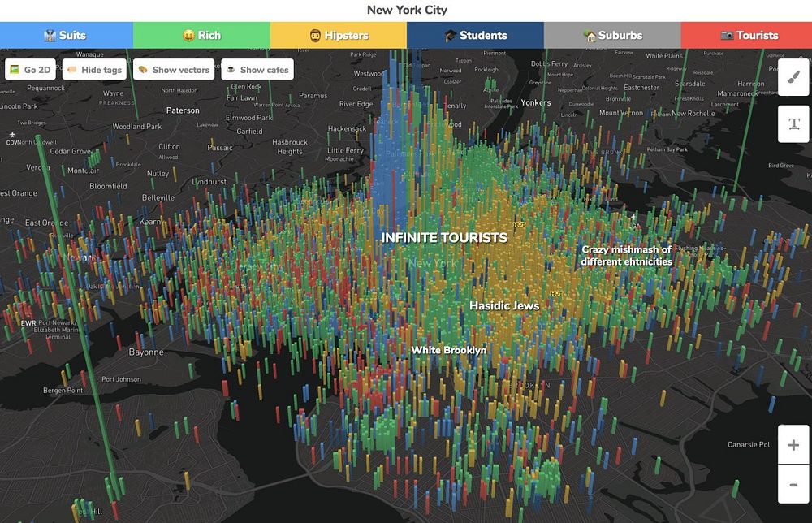Select the Suits category tab
Screen dimensions: 812x523
(x=67, y=35)
